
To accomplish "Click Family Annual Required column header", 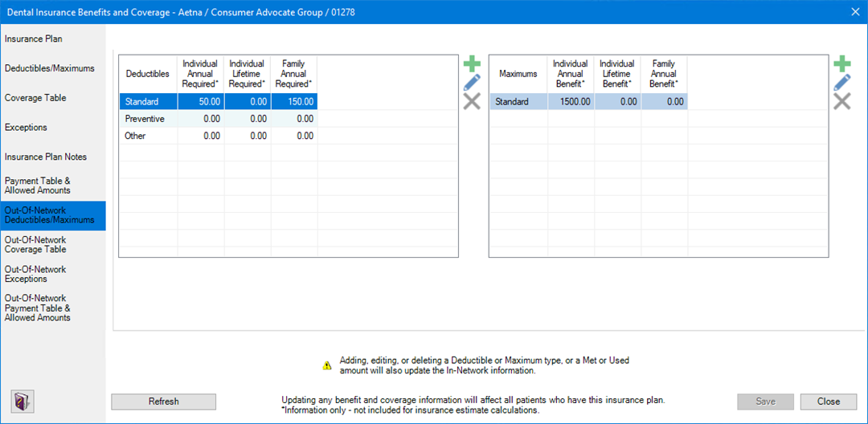I will (x=294, y=74).
